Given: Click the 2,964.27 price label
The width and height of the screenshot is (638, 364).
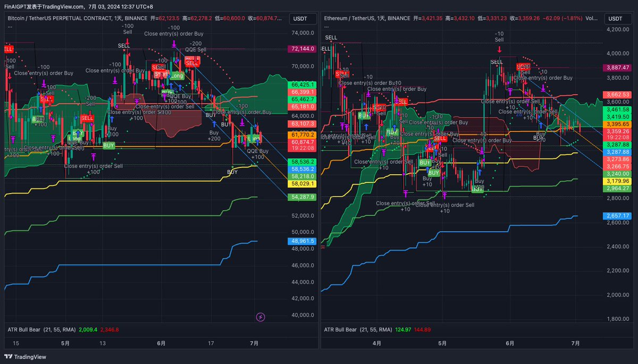Looking at the screenshot, I should pyautogui.click(x=617, y=188).
